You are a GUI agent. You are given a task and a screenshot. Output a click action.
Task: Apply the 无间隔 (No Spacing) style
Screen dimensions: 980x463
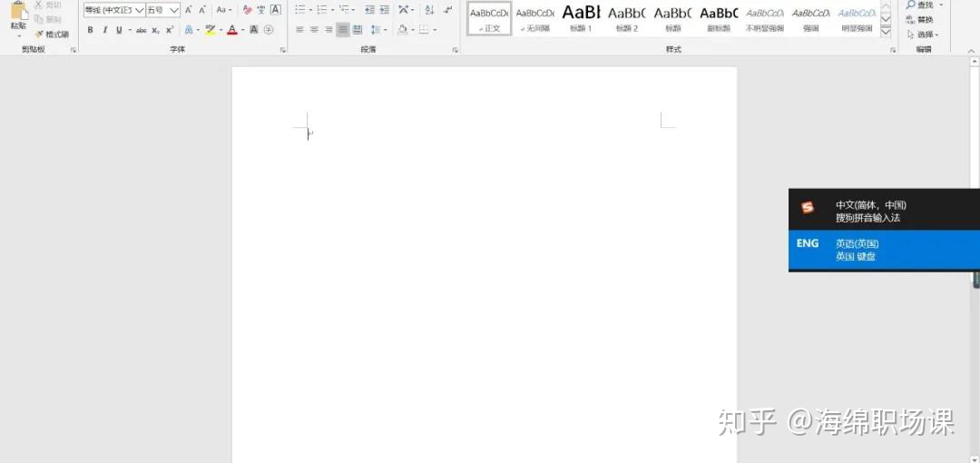pyautogui.click(x=535, y=18)
